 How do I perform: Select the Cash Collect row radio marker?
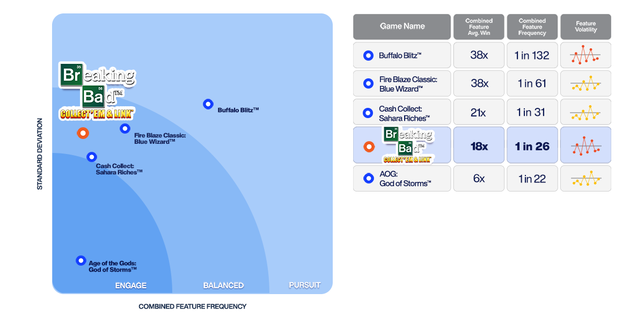pos(368,113)
